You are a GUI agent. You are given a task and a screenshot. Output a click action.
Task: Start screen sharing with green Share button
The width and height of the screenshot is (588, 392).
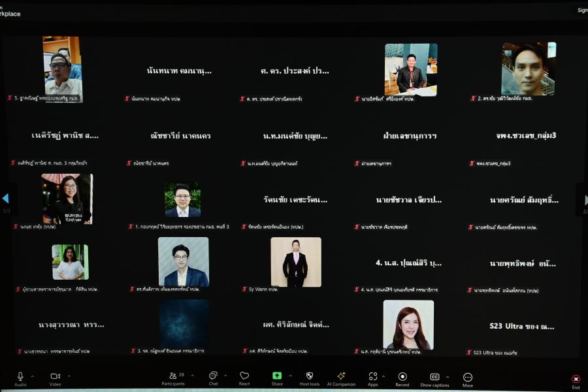coord(277,376)
